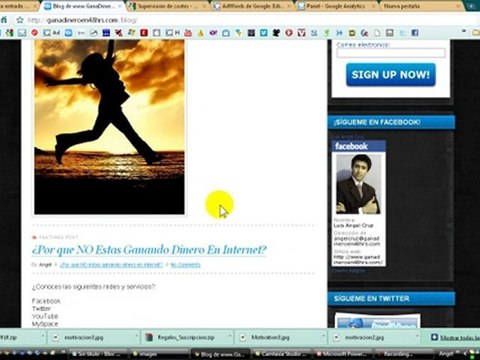Click the SIGN UP NOW button
Screen dimensions: 480x360
point(391,75)
